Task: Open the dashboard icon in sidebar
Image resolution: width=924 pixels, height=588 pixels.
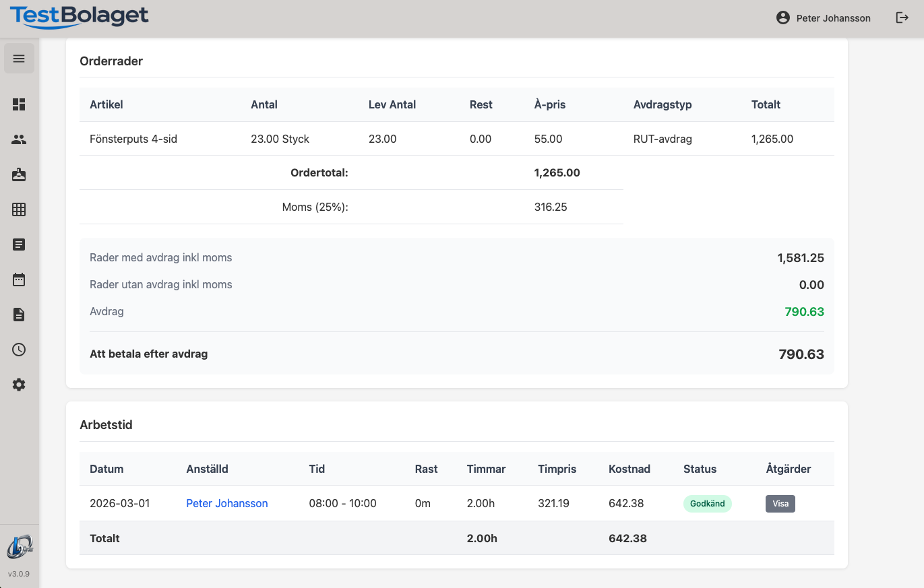Action: click(x=19, y=104)
